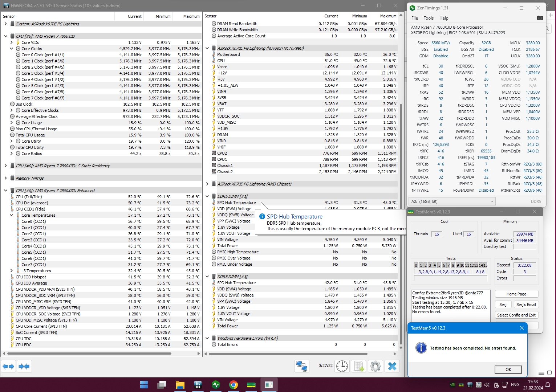The image size is (556, 392).
Task: Switch to TestMem5 via taskbar memory icon
Action: (x=251, y=384)
